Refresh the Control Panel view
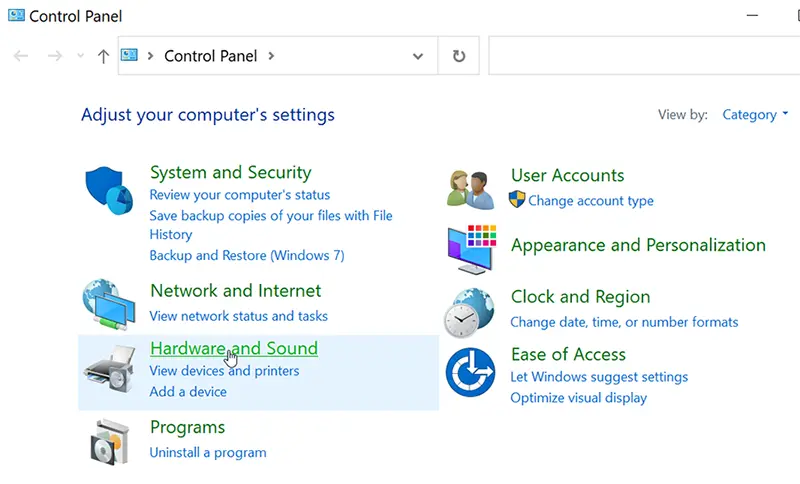800x484 pixels. click(459, 56)
